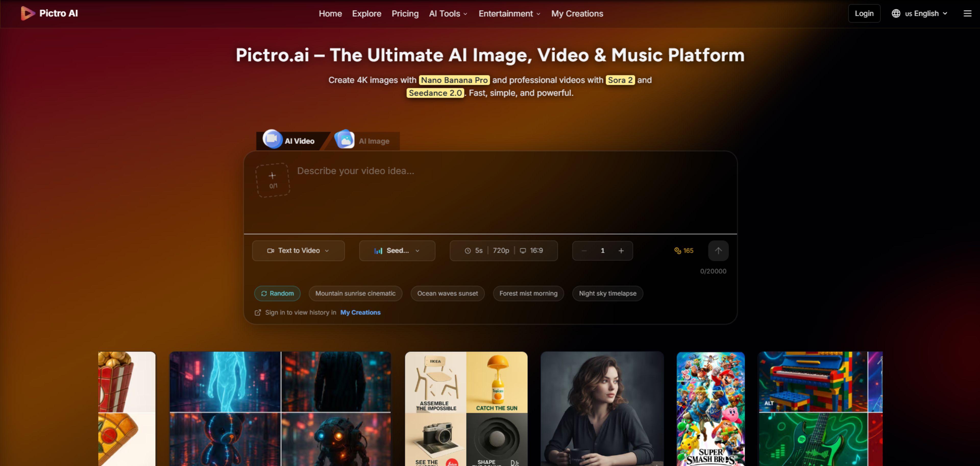Viewport: 980px width, 466px height.
Task: Click the credits coin icon showing 165
Action: [677, 250]
